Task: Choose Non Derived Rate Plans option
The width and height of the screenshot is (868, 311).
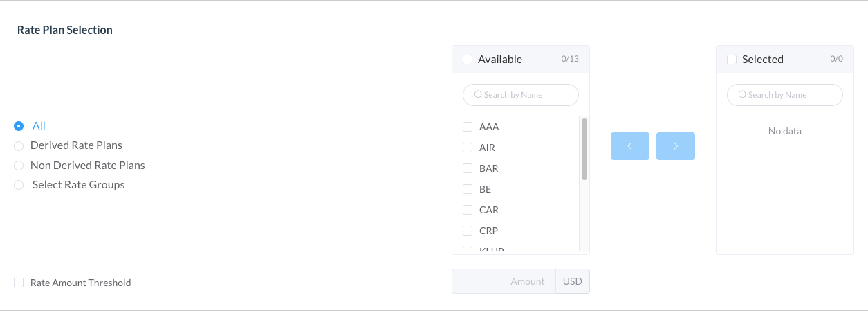Action: coord(19,166)
